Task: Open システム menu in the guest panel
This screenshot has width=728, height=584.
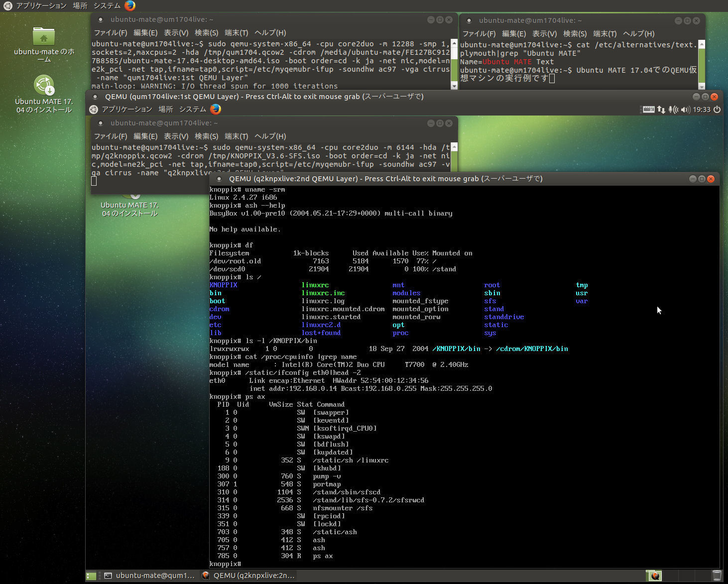Action: [x=192, y=109]
